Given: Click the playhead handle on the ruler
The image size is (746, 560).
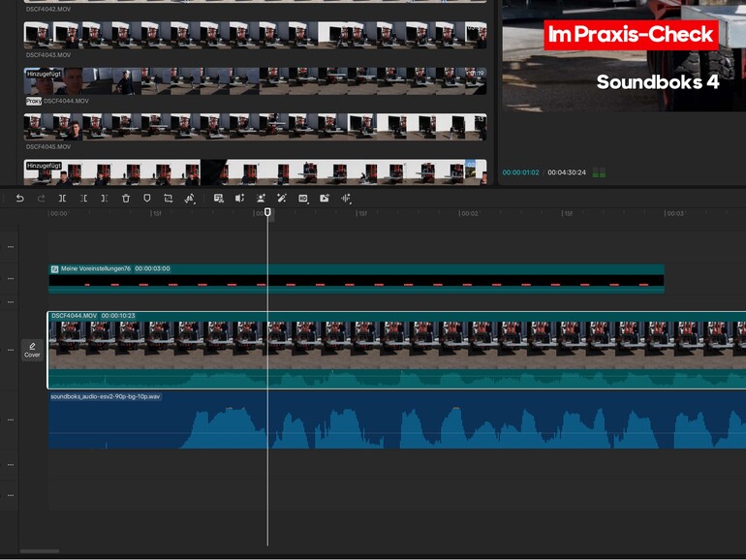Looking at the screenshot, I should 267,212.
